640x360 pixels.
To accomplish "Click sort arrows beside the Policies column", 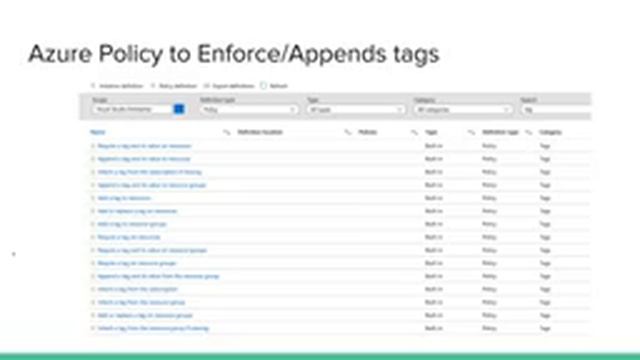I will click(x=414, y=132).
